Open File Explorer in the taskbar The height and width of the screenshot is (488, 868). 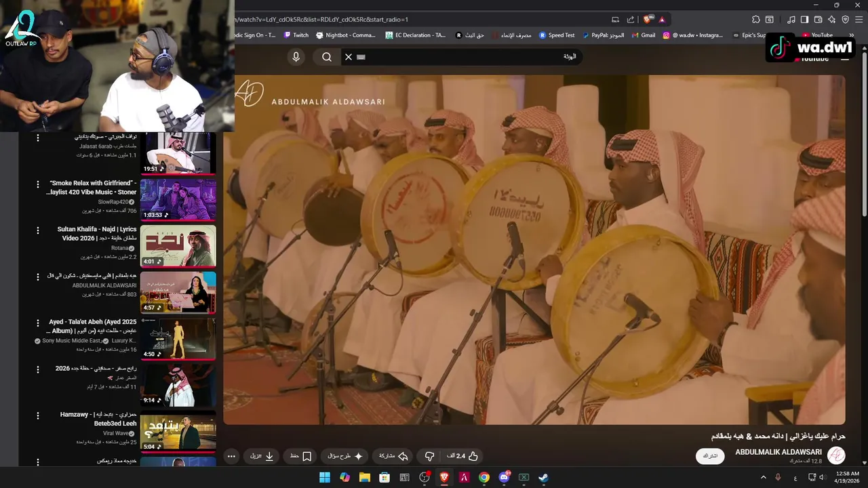(x=365, y=477)
